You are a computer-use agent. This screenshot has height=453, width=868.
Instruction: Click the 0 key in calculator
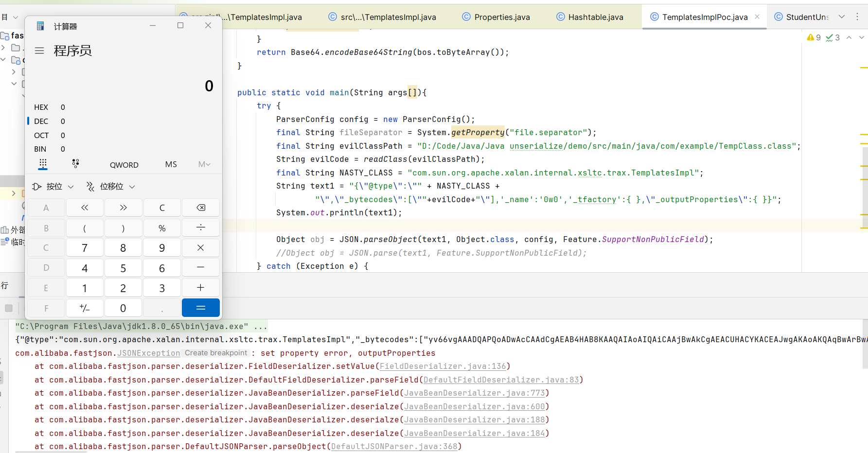123,308
